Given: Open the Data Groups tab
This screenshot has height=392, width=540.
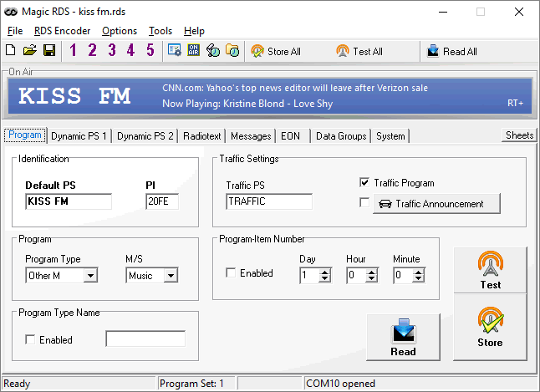Looking at the screenshot, I should [x=341, y=136].
